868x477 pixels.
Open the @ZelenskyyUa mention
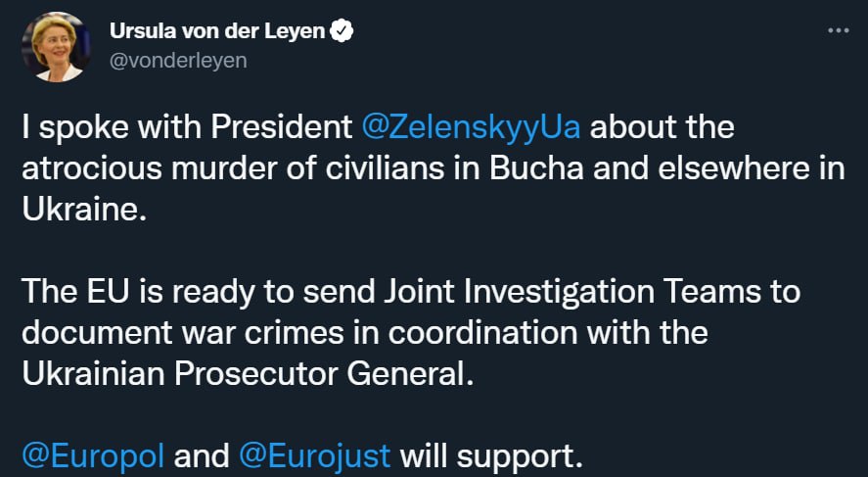471,128
